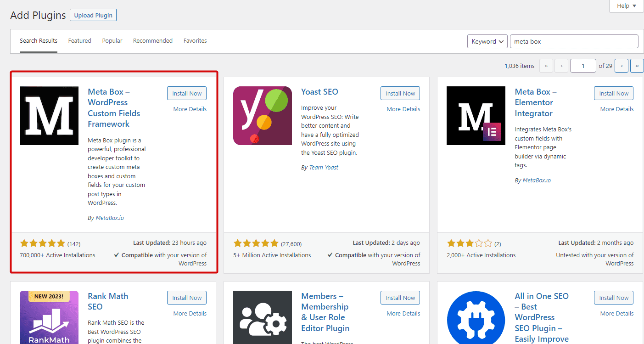Click the previous page arrow button
644x344 pixels.
pos(561,66)
